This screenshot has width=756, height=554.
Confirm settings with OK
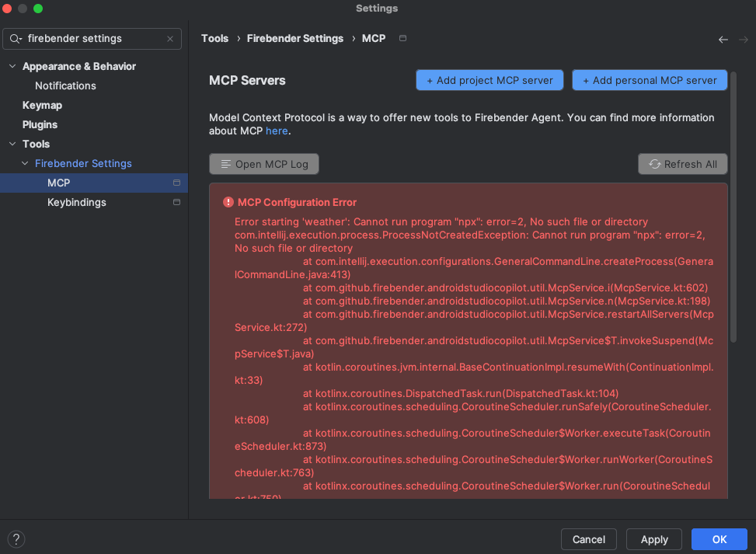pos(719,539)
